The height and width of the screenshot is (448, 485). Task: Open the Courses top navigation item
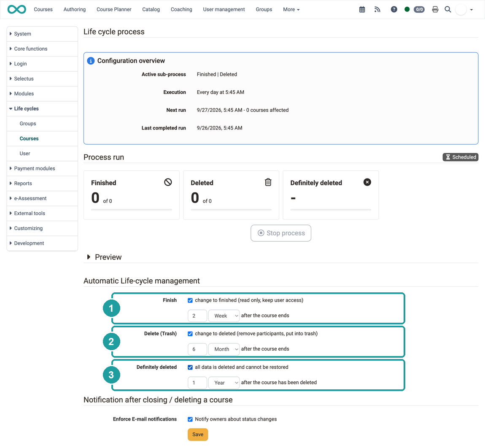pyautogui.click(x=43, y=9)
